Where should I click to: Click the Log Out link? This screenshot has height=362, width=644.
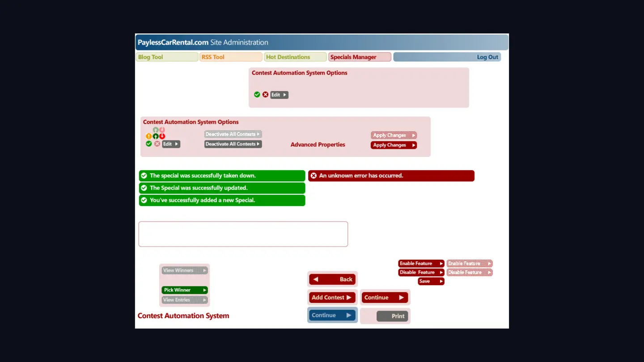(487, 57)
